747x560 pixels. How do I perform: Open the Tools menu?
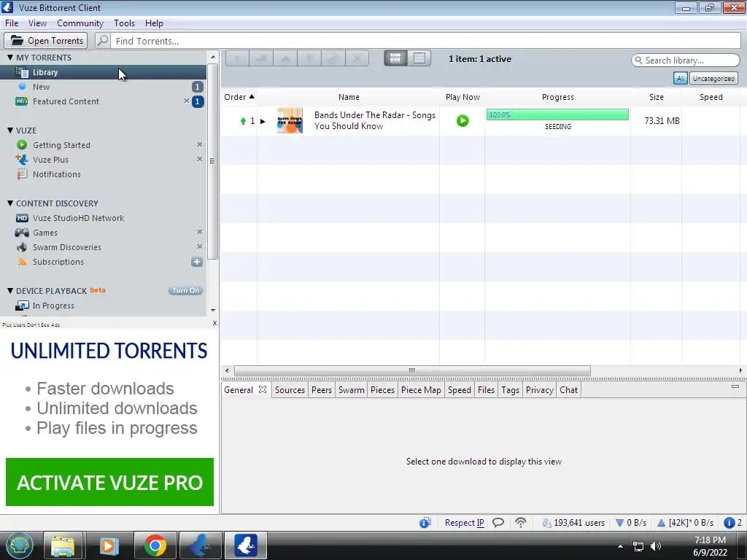[124, 23]
